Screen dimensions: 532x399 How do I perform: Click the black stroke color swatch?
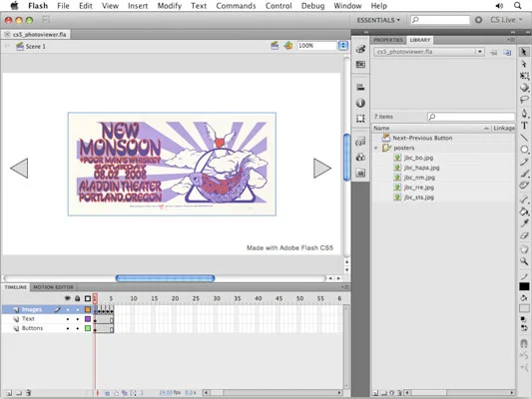pyautogui.click(x=524, y=287)
